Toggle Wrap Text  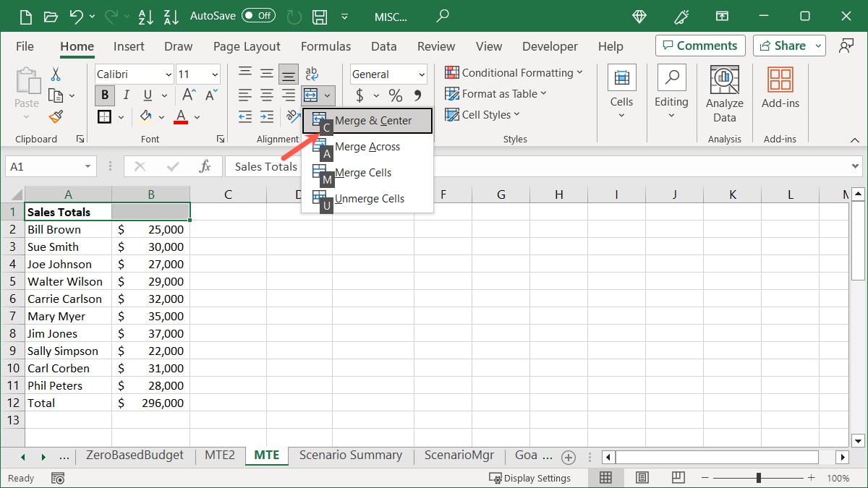click(311, 73)
